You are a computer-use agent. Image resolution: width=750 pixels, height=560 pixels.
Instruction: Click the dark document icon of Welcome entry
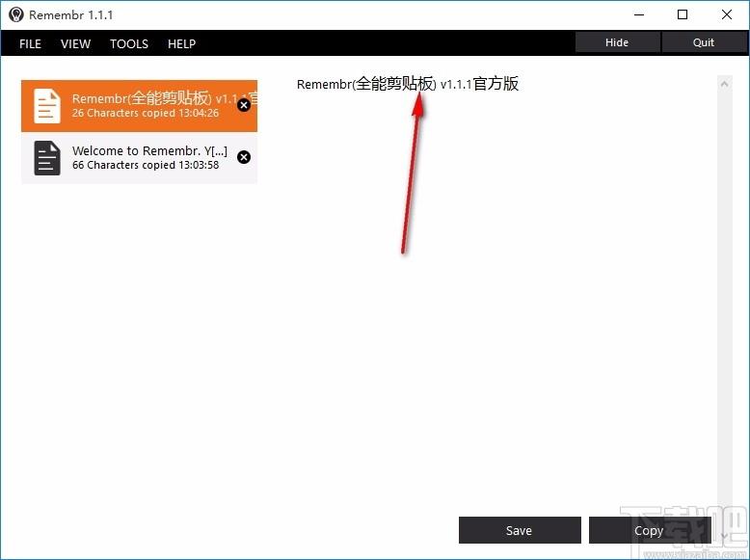coord(47,158)
